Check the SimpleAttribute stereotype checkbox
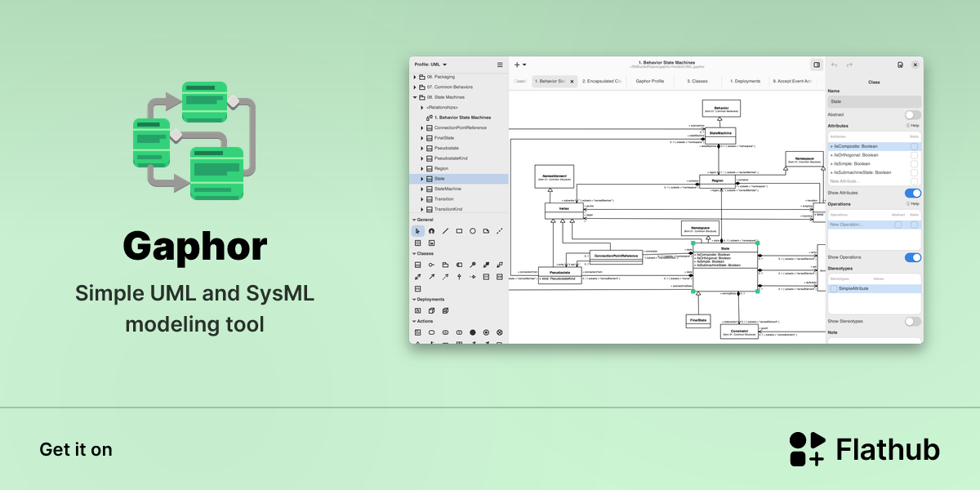Viewport: 980px width, 490px height. (x=834, y=288)
